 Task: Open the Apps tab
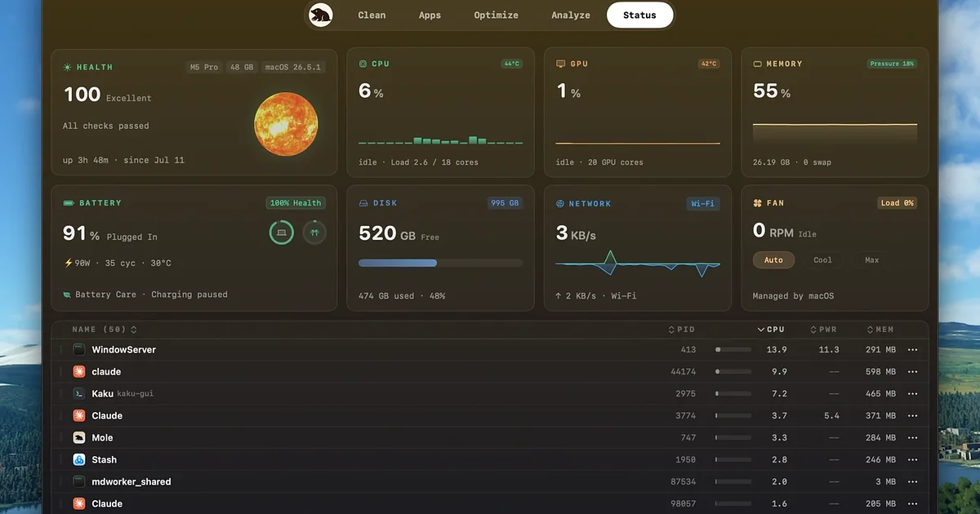430,15
